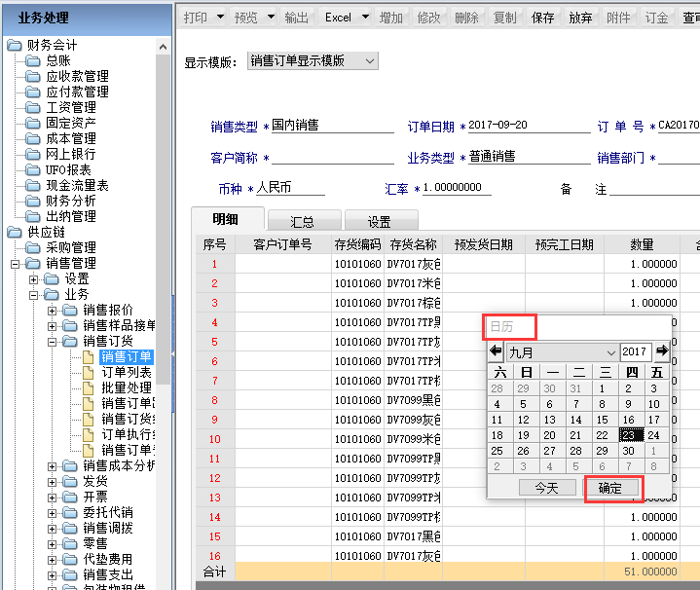Save the order with 保存

coord(542,18)
